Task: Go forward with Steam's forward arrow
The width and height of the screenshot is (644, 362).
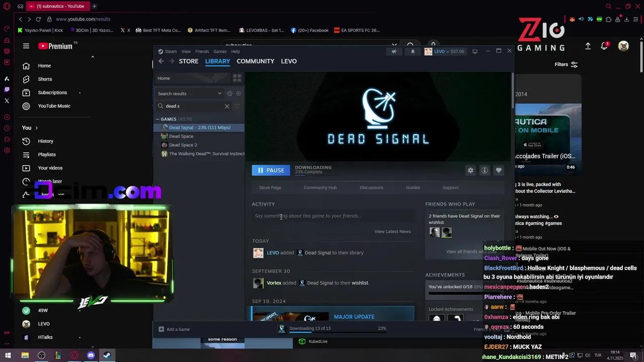Action: point(172,61)
